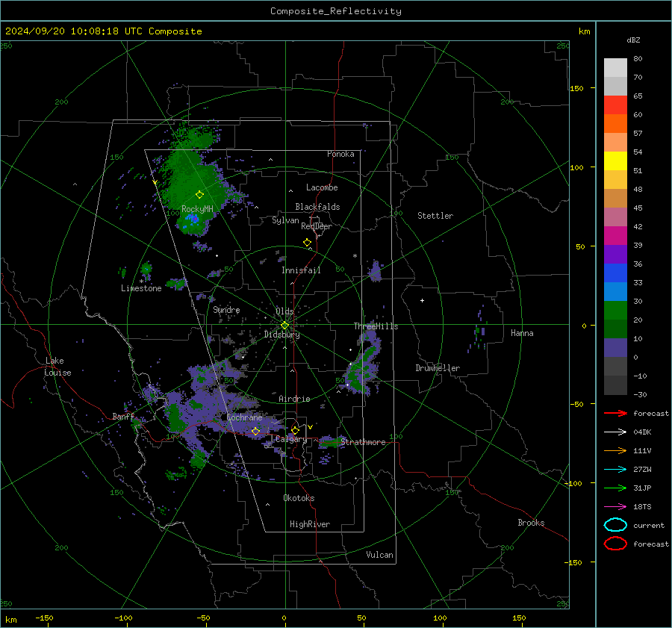Pick the orange 57-60 dBZ swatch

point(615,124)
